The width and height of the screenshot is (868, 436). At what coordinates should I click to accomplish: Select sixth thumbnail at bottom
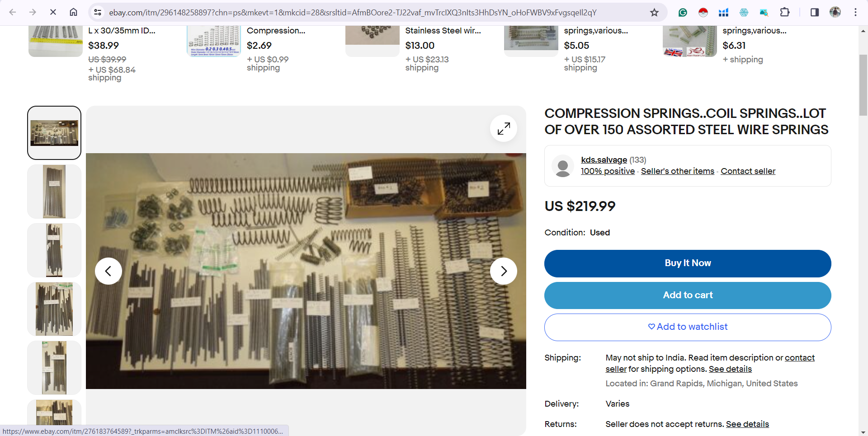coord(54,412)
